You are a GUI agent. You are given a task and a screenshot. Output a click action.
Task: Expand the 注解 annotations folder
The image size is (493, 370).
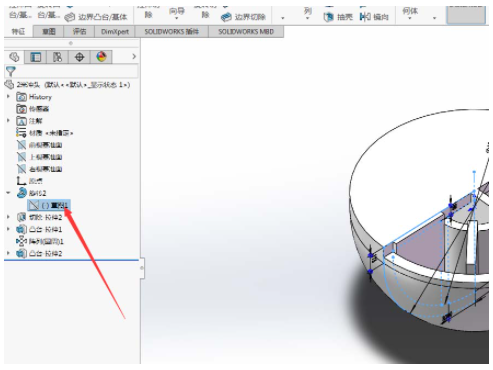pyautogui.click(x=8, y=121)
